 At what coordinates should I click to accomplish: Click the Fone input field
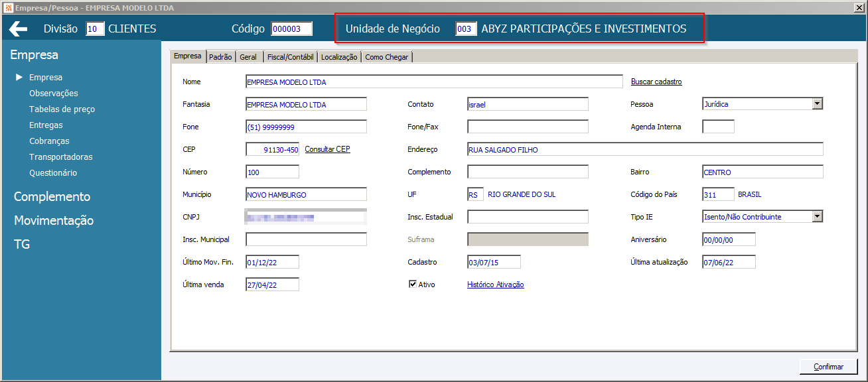point(306,127)
